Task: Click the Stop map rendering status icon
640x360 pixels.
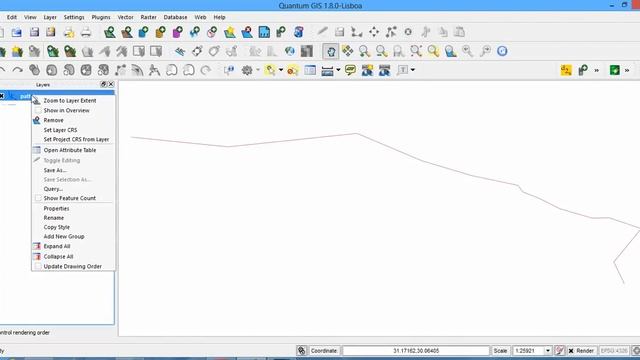Action: click(560, 351)
